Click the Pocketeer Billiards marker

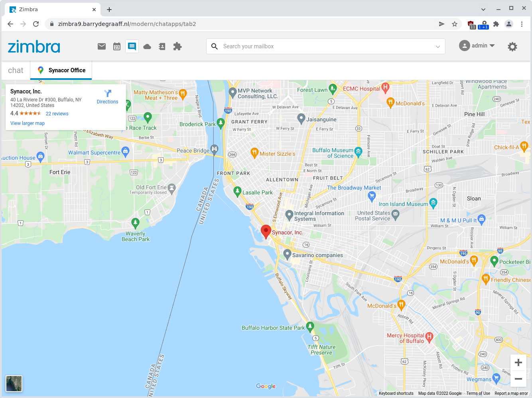pyautogui.click(x=494, y=261)
